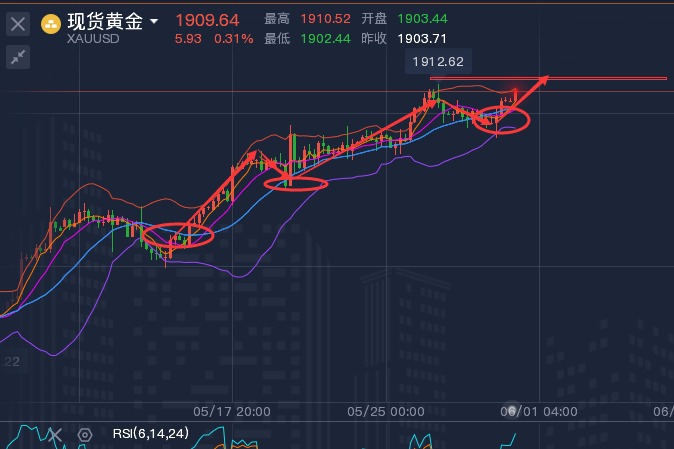Close the chart with the X button
674x449 pixels.
(18, 22)
